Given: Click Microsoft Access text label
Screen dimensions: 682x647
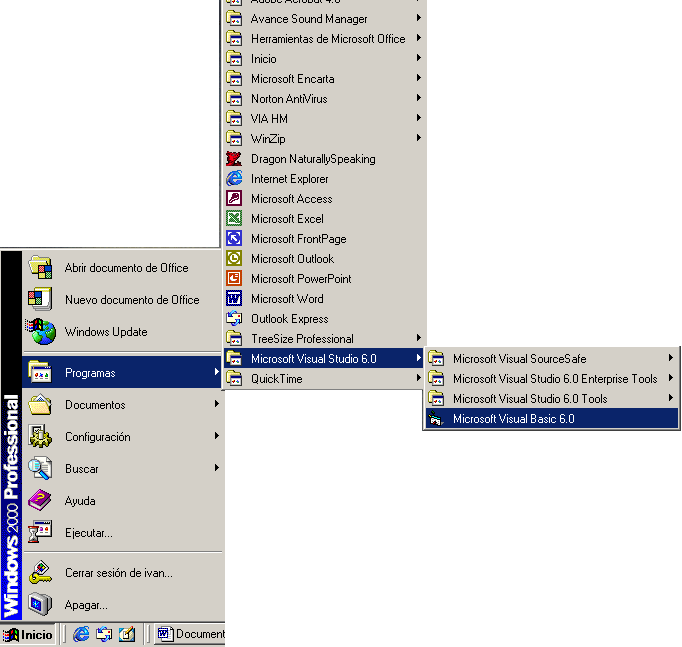Looking at the screenshot, I should point(291,199).
